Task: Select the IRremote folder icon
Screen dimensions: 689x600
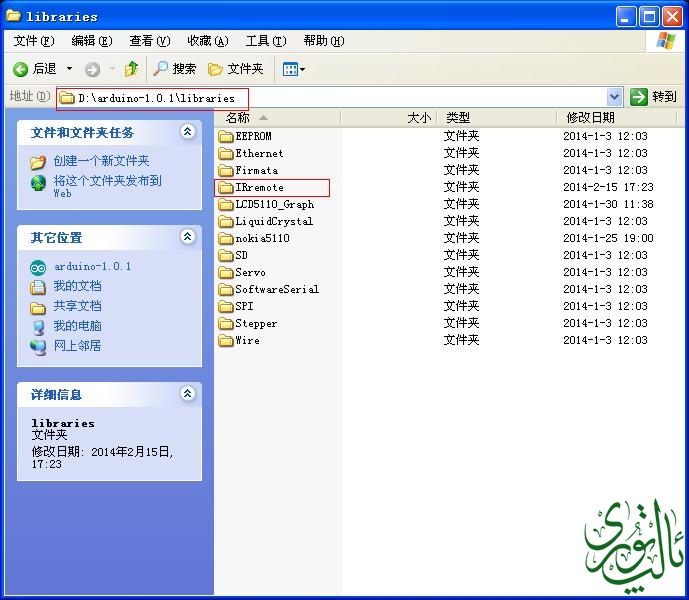Action: coord(226,187)
